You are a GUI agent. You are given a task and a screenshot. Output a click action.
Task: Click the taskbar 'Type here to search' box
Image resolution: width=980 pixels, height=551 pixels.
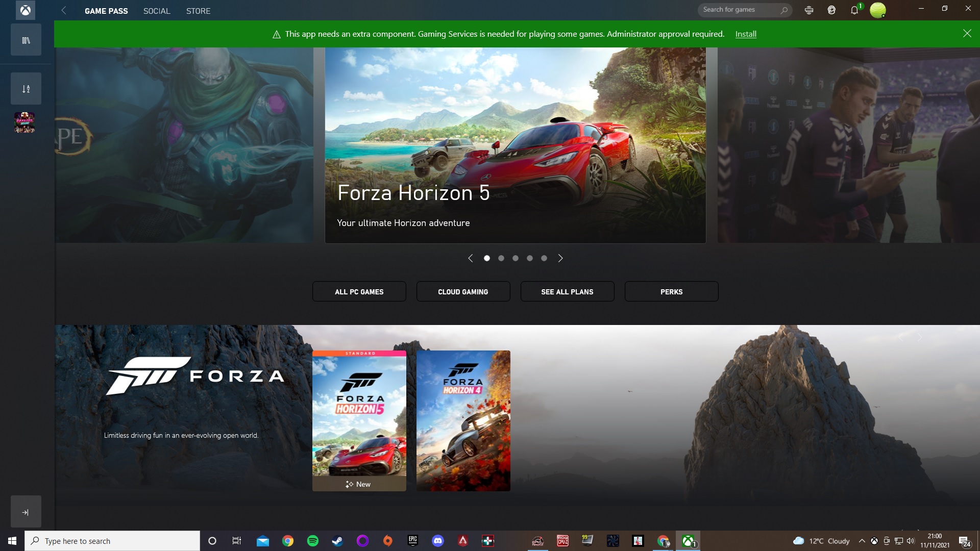pyautogui.click(x=112, y=541)
